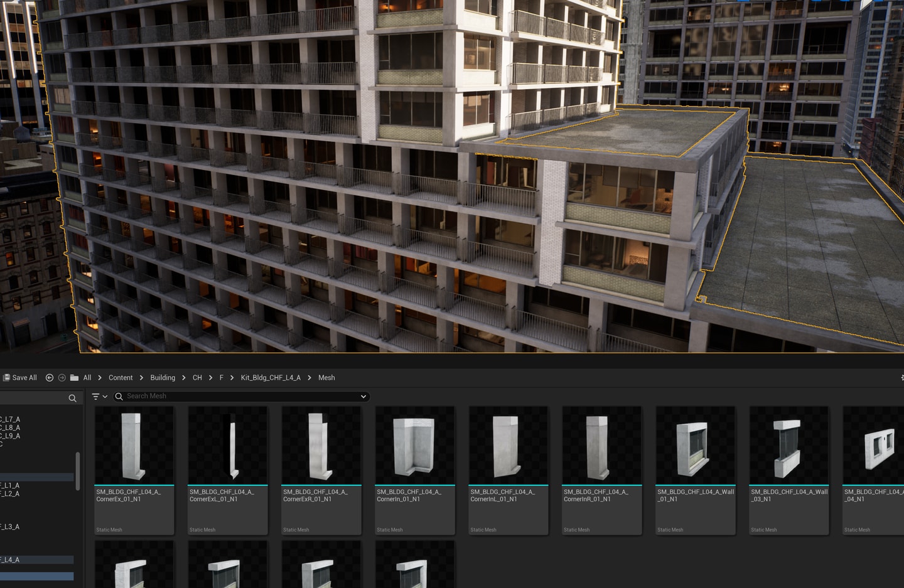Jump to the F breadcrumb folder
The width and height of the screenshot is (904, 588).
coord(221,378)
